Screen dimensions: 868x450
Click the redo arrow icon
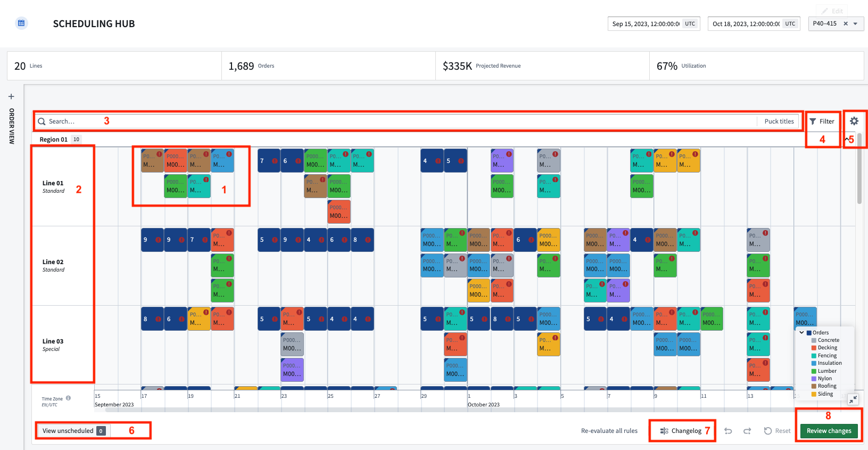(x=747, y=431)
